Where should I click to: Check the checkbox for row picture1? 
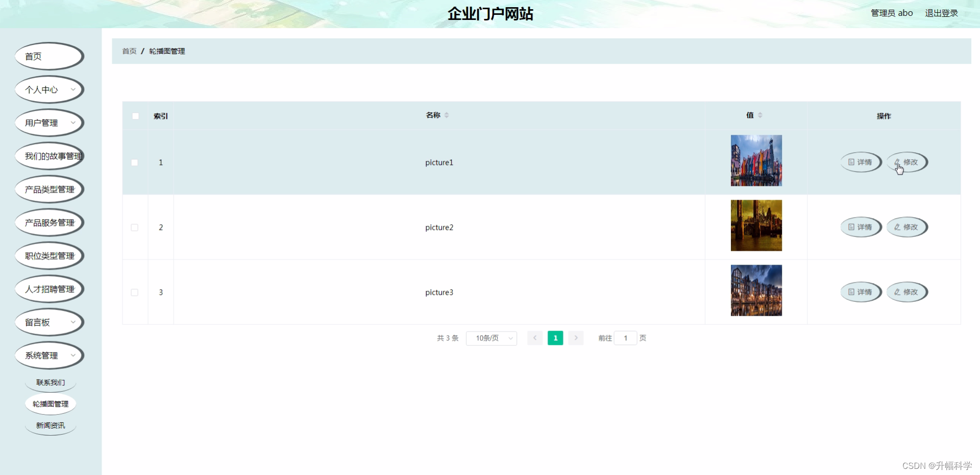(135, 162)
